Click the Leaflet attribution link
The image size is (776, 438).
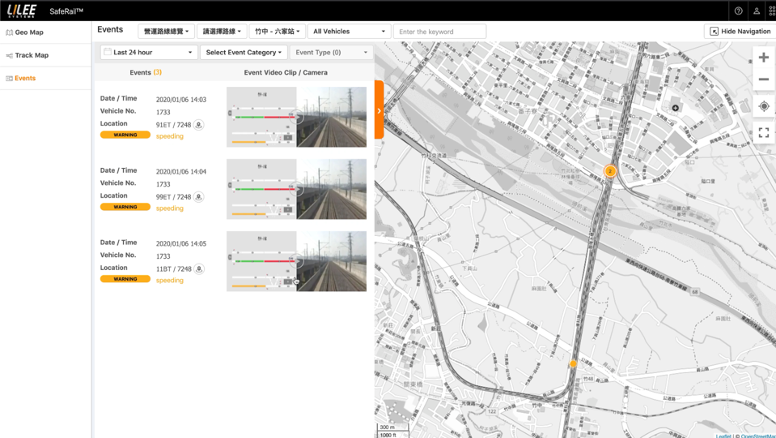[723, 436]
